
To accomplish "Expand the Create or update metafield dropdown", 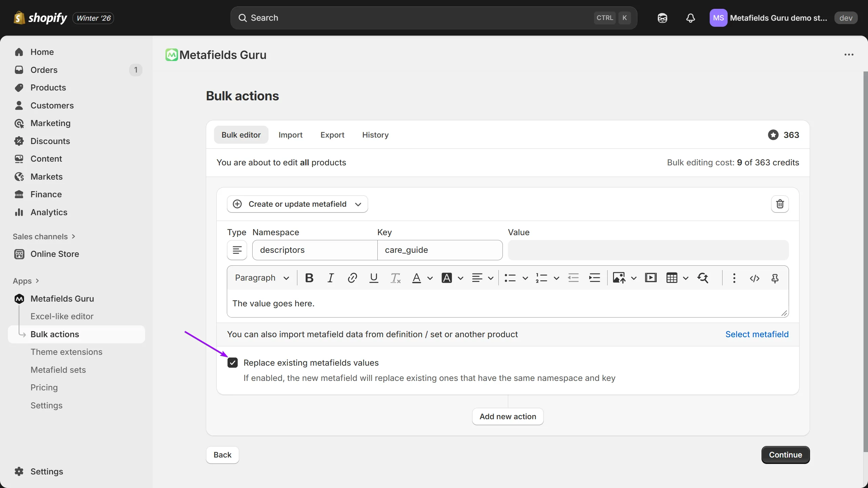I will pyautogui.click(x=297, y=204).
